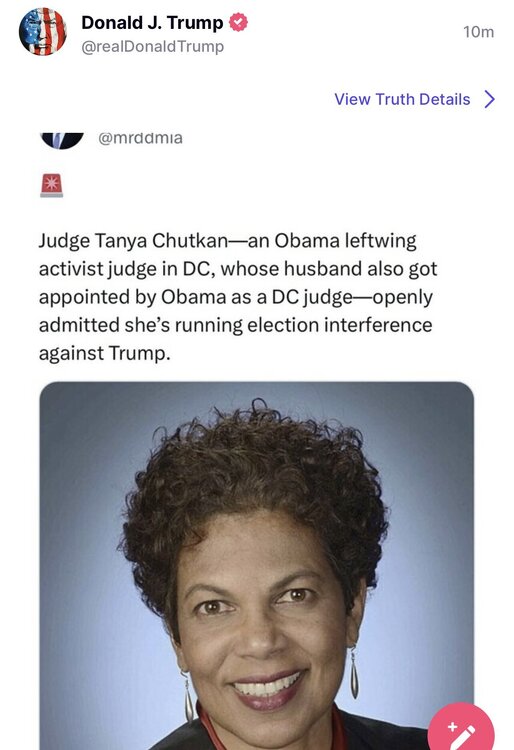
Task: Tap the words 'Judge Tanya Chutkan'
Action: pos(133,241)
